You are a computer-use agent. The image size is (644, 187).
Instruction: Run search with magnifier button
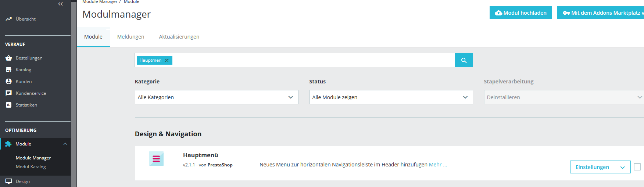(x=464, y=60)
